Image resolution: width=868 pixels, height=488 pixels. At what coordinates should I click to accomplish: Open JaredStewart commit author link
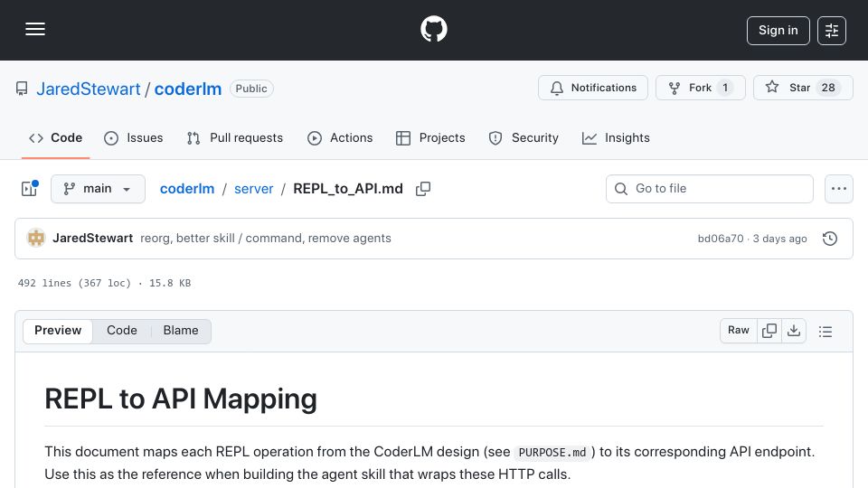pos(92,238)
